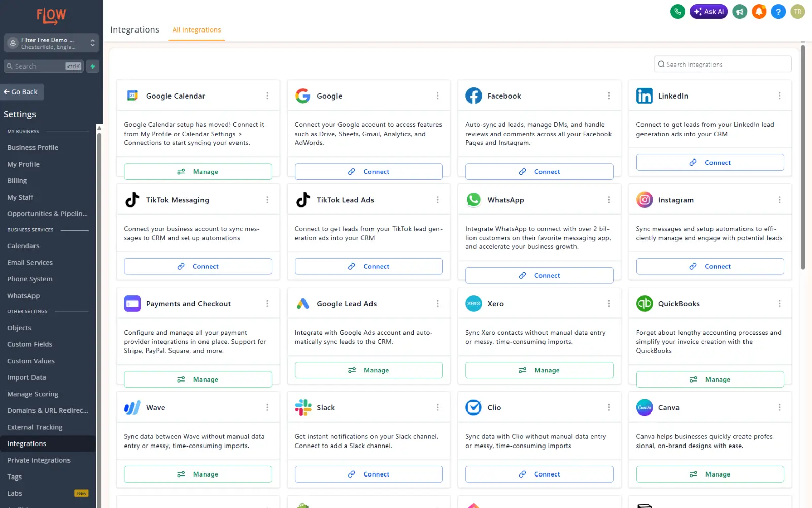Click the Payments and Checkout card icon

tap(132, 303)
